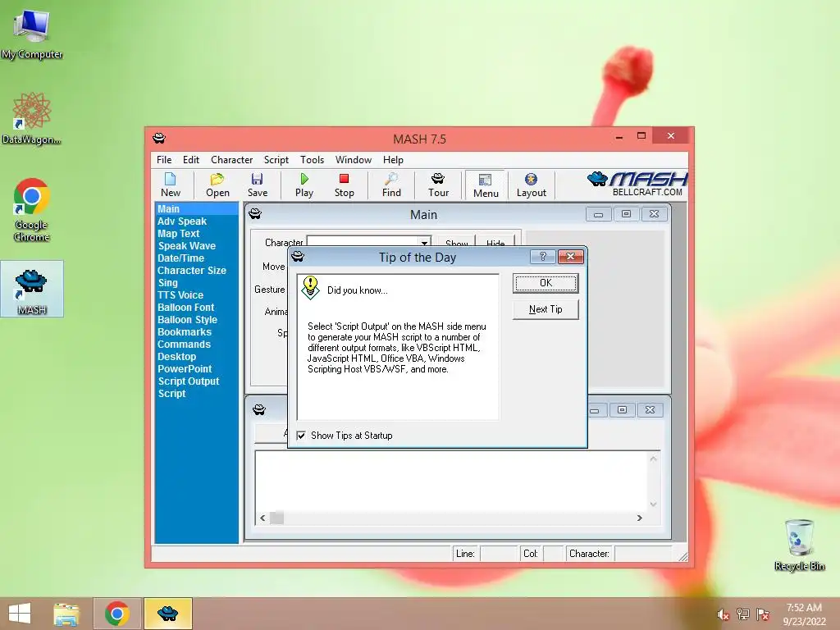Click the Tip of the Day hat icon
840x630 pixels.
click(x=298, y=257)
